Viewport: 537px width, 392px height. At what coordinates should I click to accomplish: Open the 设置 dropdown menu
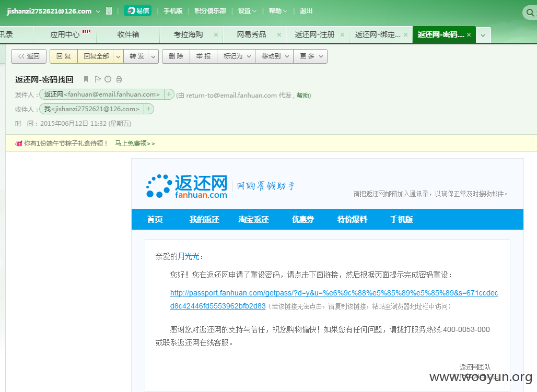point(247,11)
